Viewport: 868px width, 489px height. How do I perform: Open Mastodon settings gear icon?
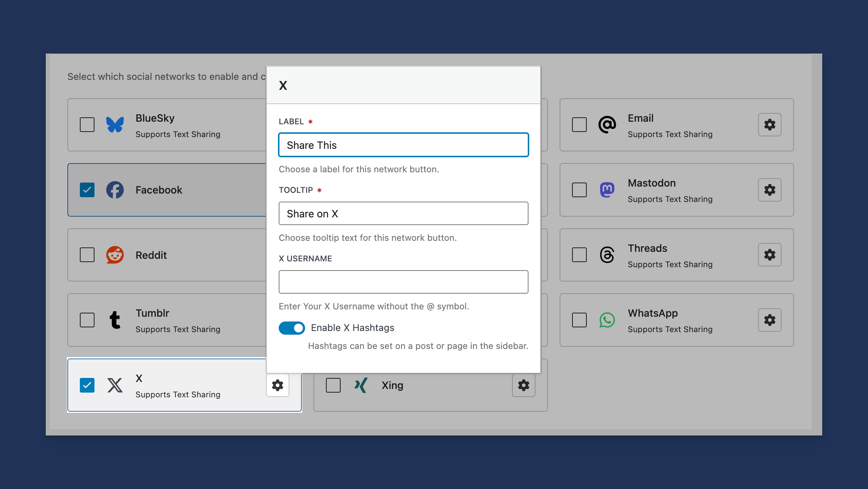click(769, 190)
